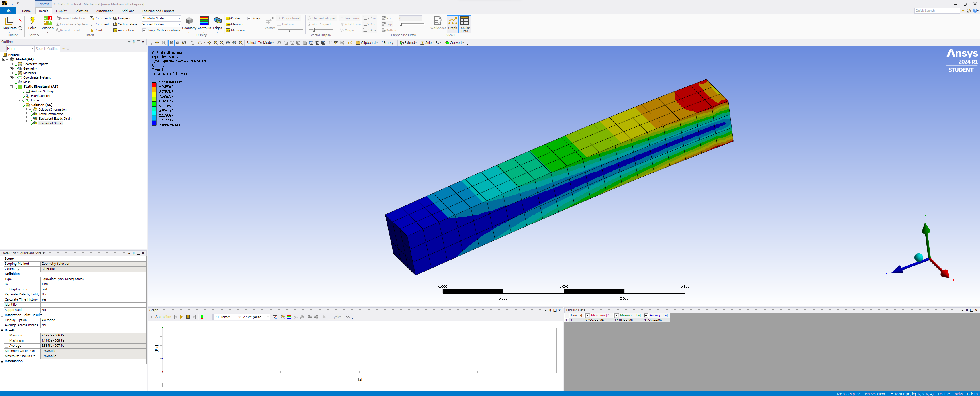Viewport: 980px width, 396px height.
Task: Click the blue minimum band in the legend
Action: (154, 123)
